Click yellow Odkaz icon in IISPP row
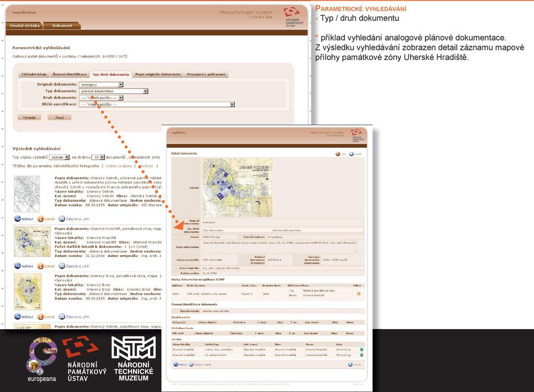This screenshot has width=534, height=392. (x=359, y=294)
